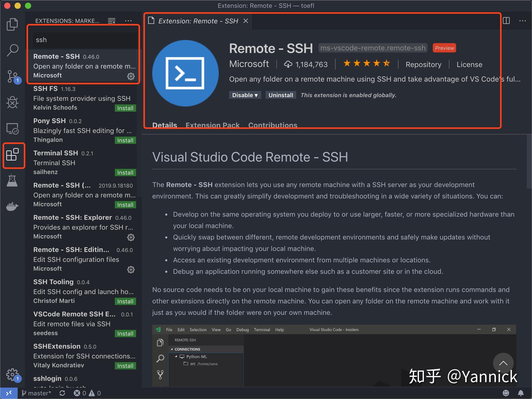Clear extension search results with filter icon
This screenshot has height=399, width=532.
(111, 21)
